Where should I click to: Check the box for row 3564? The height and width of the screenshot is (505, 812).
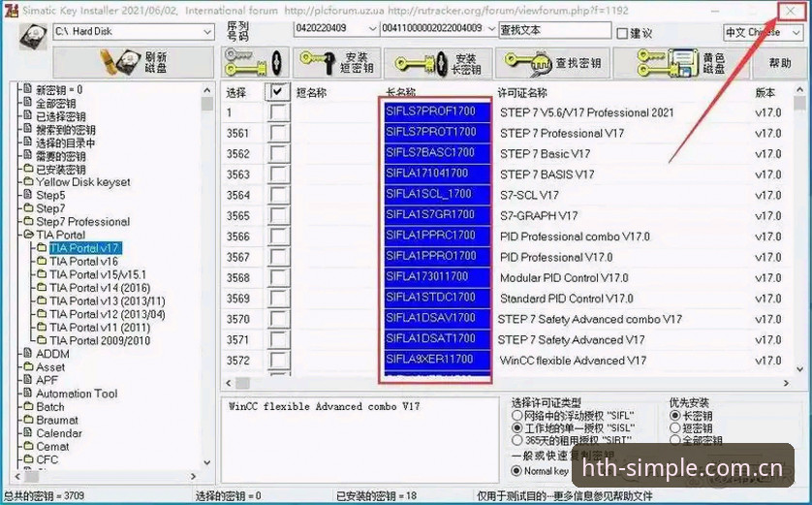[278, 195]
